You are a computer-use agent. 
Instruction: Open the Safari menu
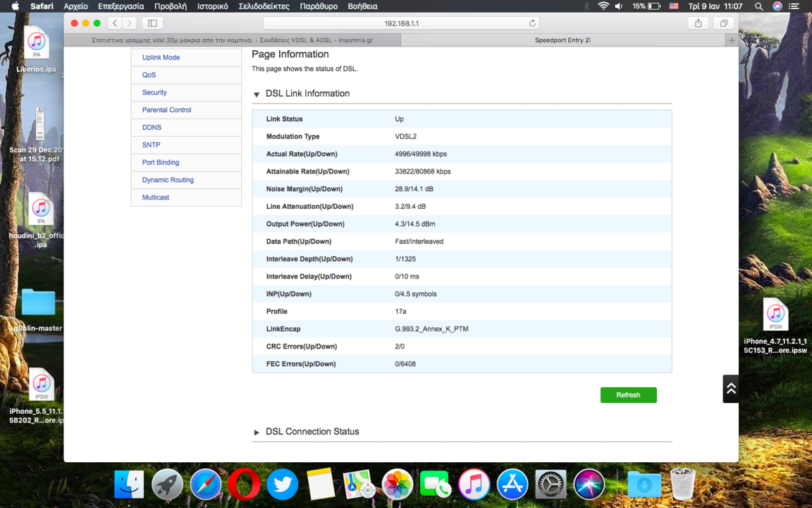coord(42,6)
